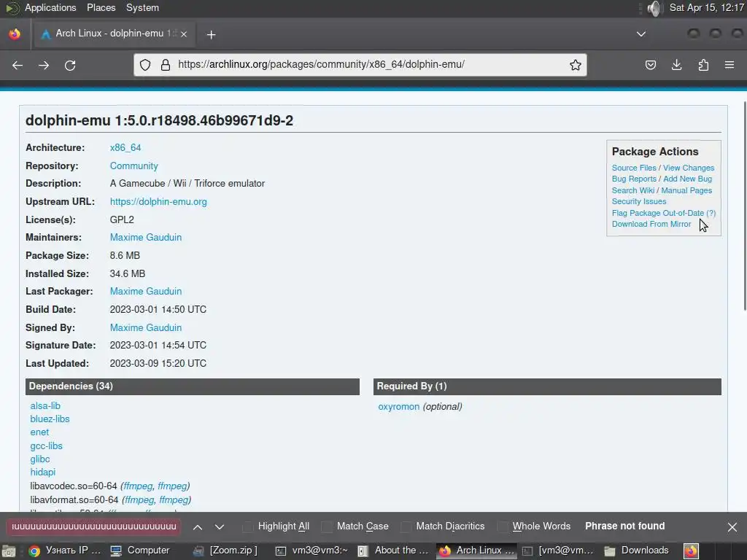Enable Match Diacritics checkbox
Screen dimensions: 747x560
[x=406, y=526]
